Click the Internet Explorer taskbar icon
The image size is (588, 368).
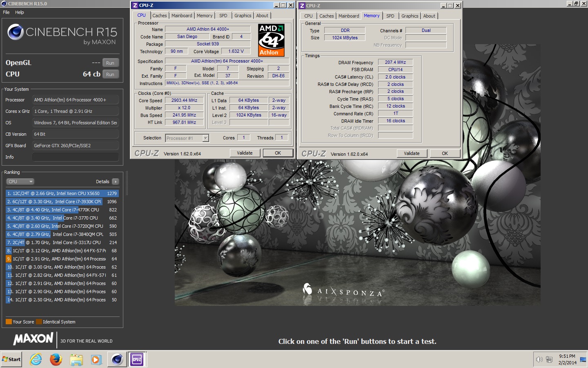tap(36, 359)
